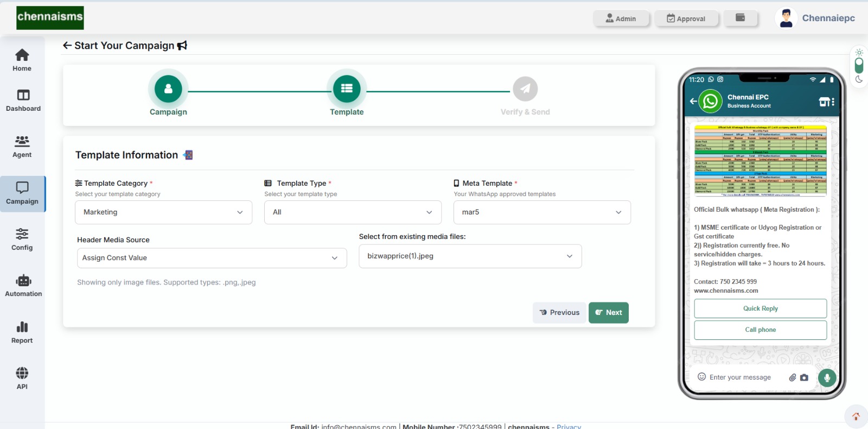Click the Verify & Send step icon
This screenshot has width=868, height=429.
coord(525,89)
